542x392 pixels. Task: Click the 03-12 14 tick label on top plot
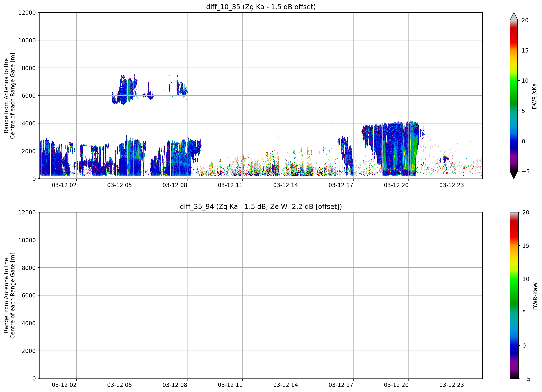285,185
